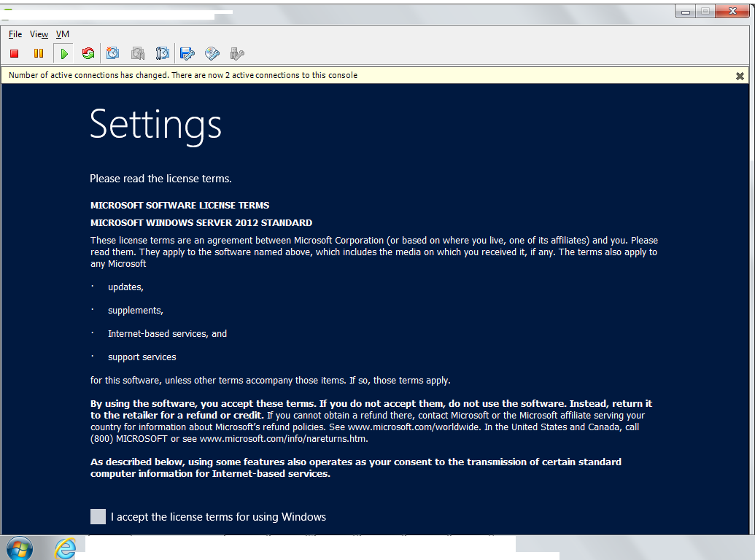This screenshot has height=560, width=755.
Task: Dismiss the active connections notification
Action: (x=740, y=76)
